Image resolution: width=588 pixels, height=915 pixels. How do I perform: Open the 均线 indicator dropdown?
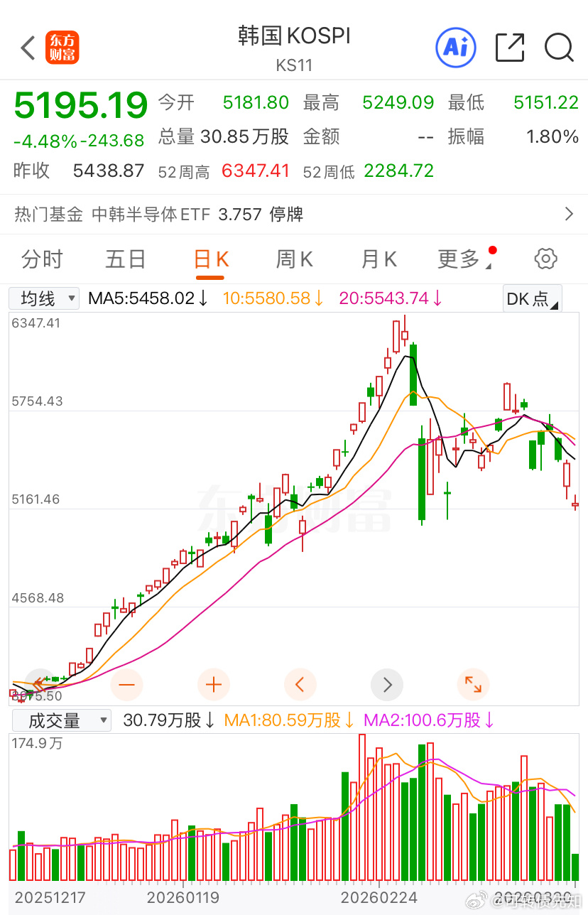(x=43, y=298)
